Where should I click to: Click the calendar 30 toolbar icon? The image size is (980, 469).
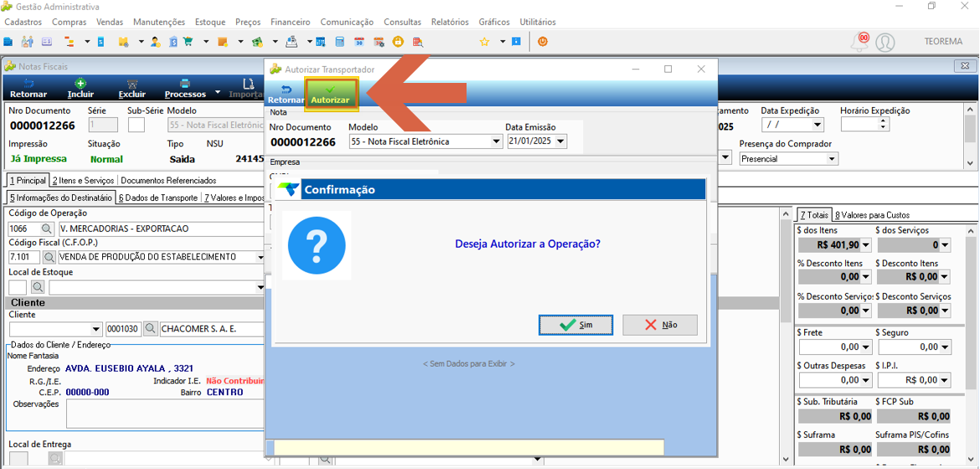tap(358, 42)
